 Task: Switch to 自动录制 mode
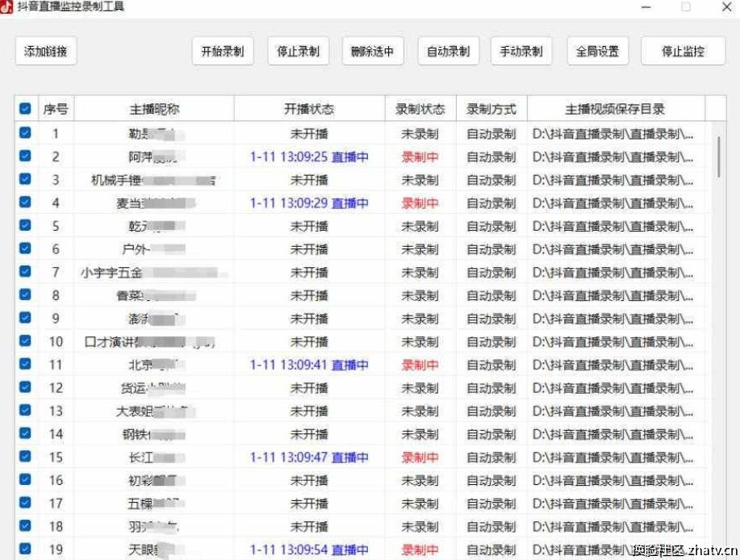point(449,51)
